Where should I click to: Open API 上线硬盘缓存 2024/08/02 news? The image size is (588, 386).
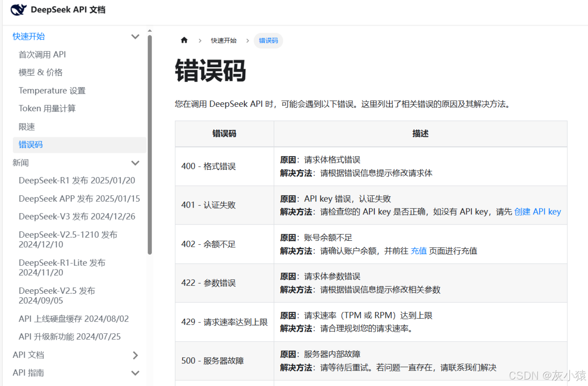coord(74,319)
